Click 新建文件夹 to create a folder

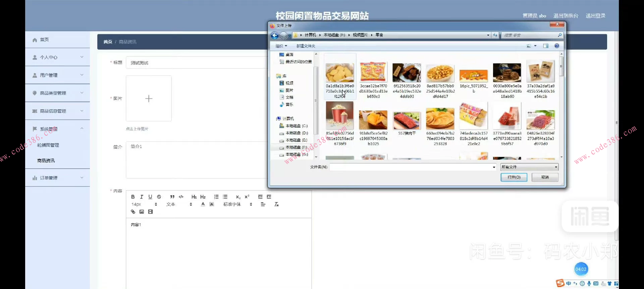tap(306, 46)
